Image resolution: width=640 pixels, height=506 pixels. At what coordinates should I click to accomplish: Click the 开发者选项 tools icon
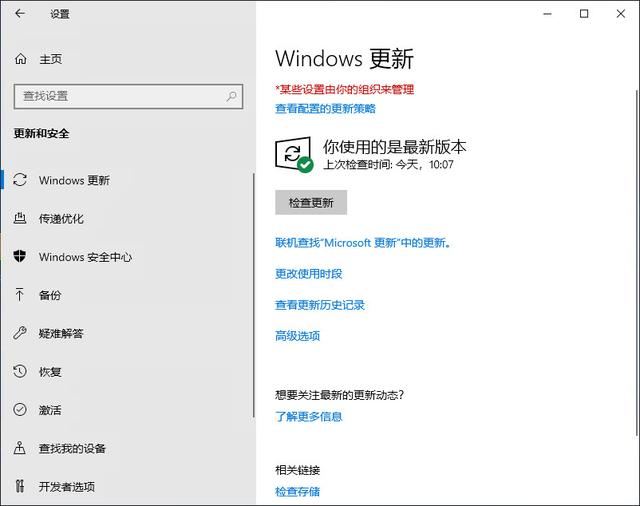20,486
